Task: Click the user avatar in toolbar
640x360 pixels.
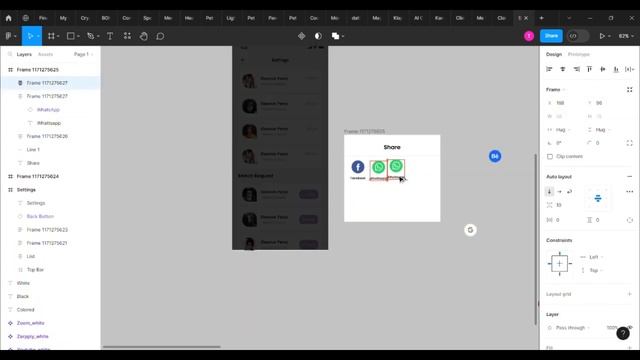Action: (x=529, y=36)
